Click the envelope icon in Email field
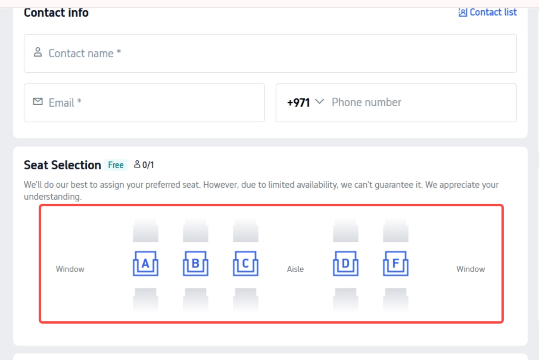Screen dimensions: 539x360 click(38, 101)
